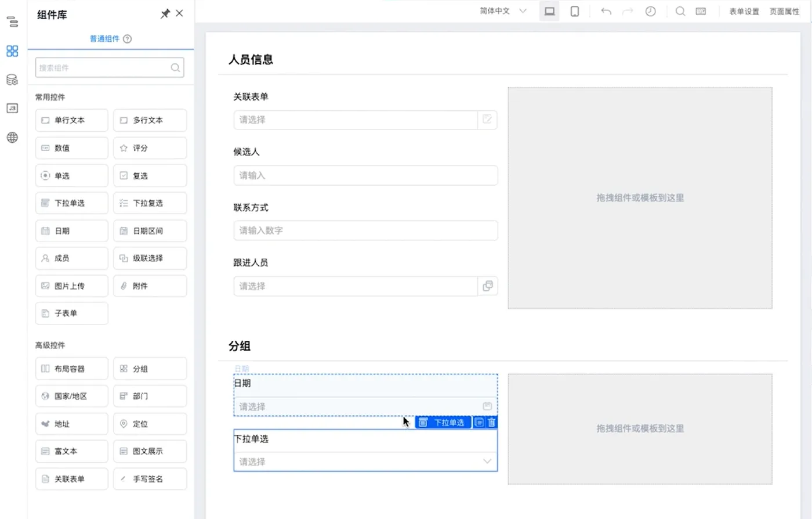Image resolution: width=812 pixels, height=519 pixels.
Task: Select the 日期 component in library
Action: (x=71, y=230)
